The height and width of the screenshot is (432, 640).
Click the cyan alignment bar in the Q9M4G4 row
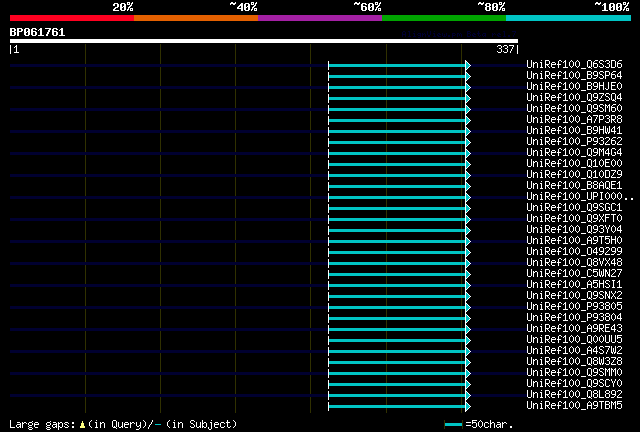(x=397, y=154)
